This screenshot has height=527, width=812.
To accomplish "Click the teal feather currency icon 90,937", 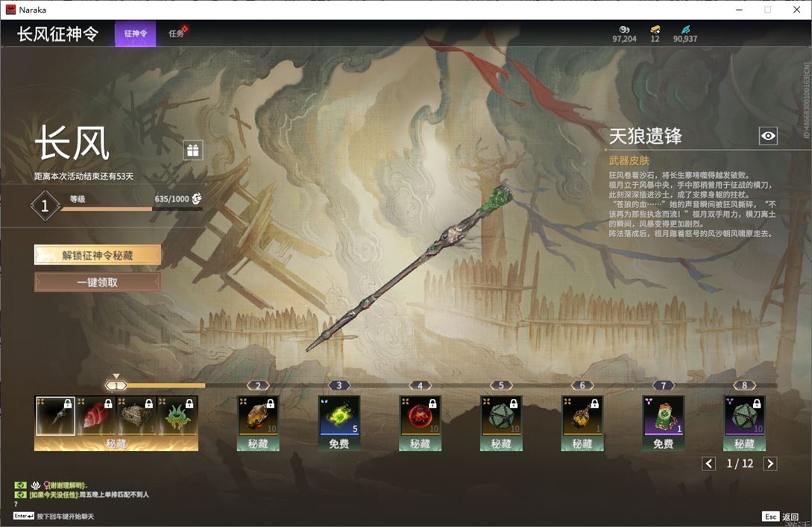I will [685, 30].
